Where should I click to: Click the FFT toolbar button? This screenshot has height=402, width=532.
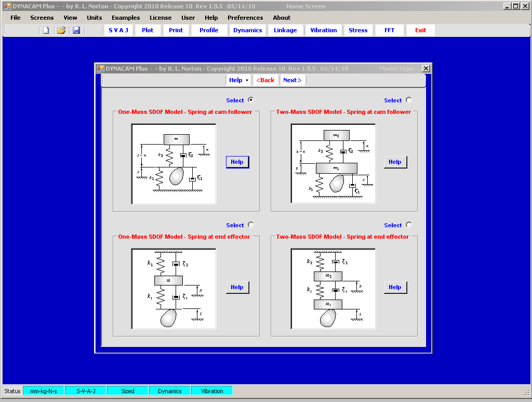click(x=390, y=30)
